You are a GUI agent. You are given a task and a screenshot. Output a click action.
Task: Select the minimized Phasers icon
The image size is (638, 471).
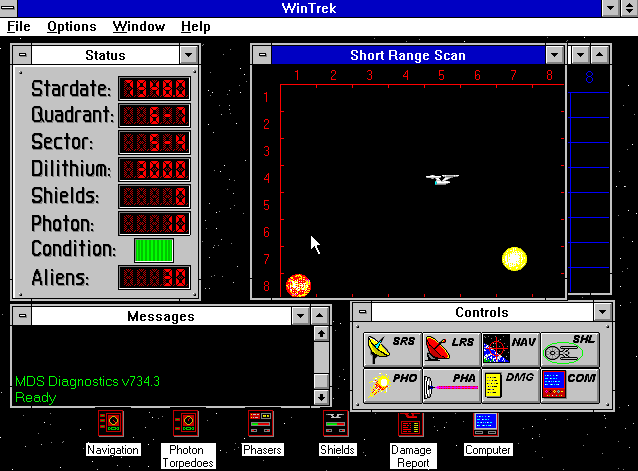(261, 423)
